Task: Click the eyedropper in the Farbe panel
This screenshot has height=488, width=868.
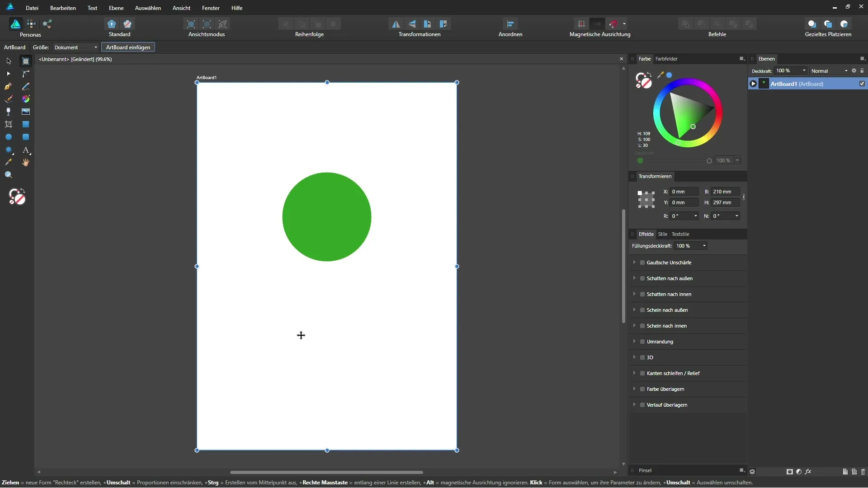Action: (x=660, y=75)
